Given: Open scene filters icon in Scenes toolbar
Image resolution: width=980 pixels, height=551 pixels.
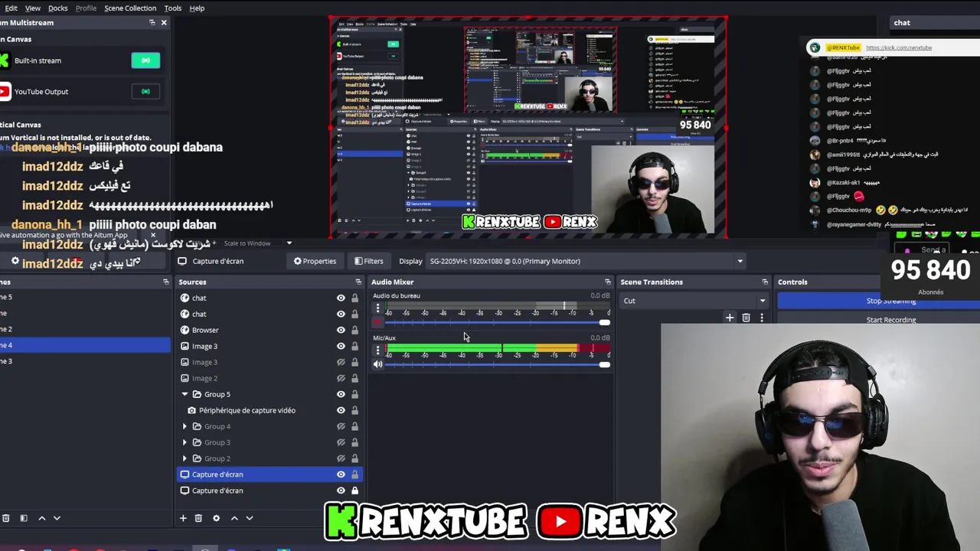Looking at the screenshot, I should (x=24, y=518).
